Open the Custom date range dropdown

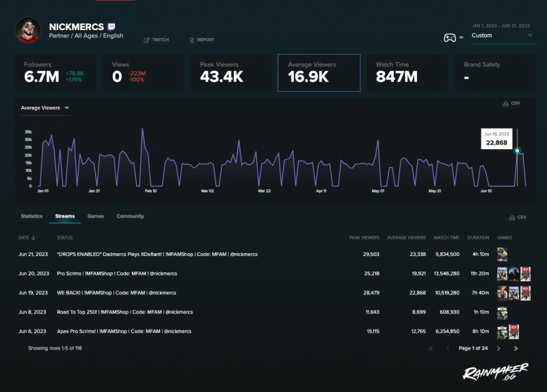coord(503,36)
